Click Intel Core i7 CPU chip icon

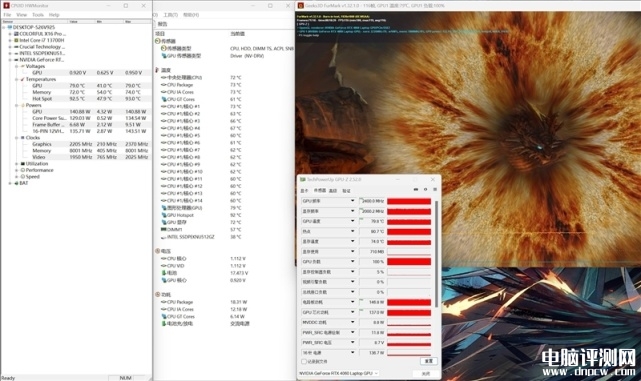coord(16,40)
